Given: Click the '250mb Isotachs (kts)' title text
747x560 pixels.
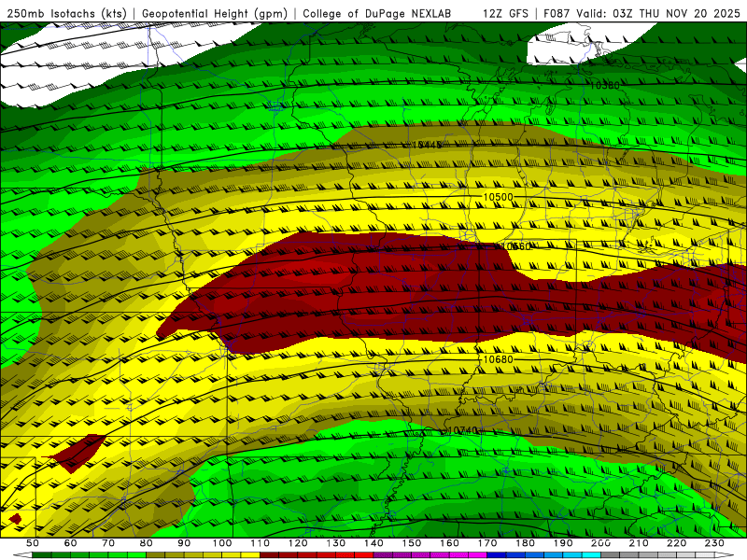Looking at the screenshot, I should [66, 14].
